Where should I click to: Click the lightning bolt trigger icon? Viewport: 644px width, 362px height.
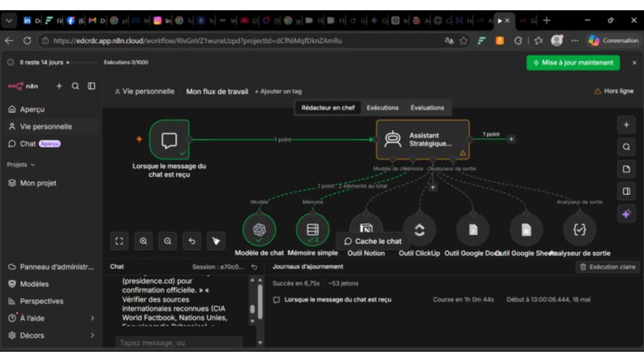coord(139,139)
